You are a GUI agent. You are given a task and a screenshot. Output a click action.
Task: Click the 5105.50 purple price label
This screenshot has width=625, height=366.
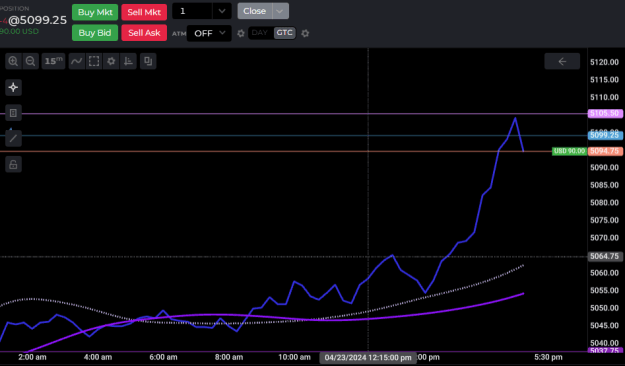(605, 113)
